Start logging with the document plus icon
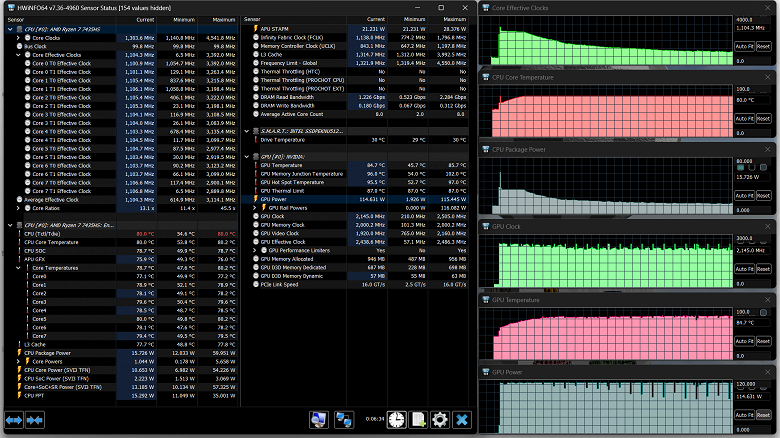This screenshot has height=438, width=780. 418,420
